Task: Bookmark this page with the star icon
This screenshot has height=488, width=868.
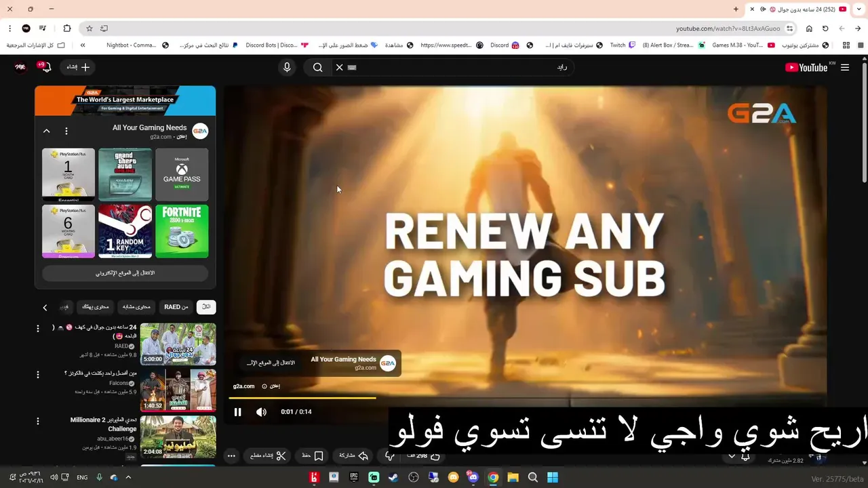Action: click(89, 28)
